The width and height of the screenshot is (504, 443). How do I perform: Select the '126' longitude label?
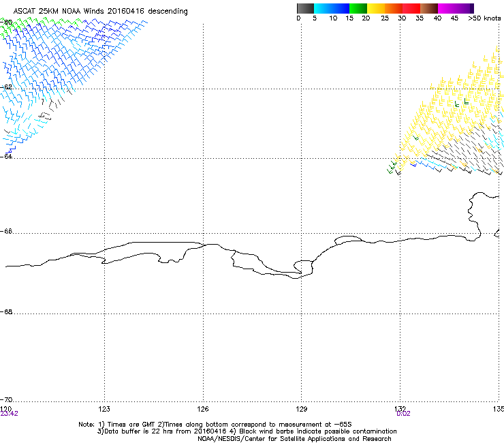pos(203,409)
